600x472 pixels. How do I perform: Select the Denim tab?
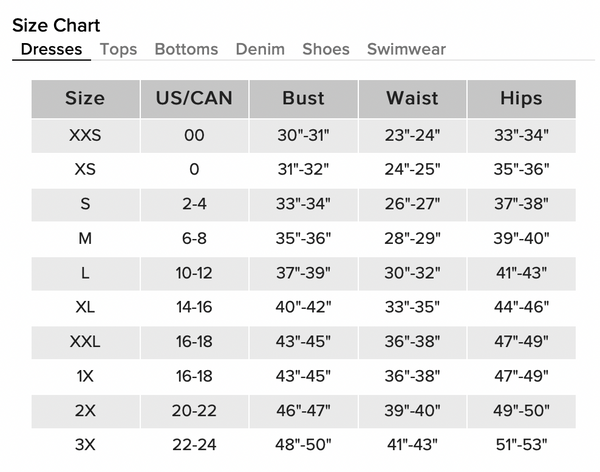260,49
